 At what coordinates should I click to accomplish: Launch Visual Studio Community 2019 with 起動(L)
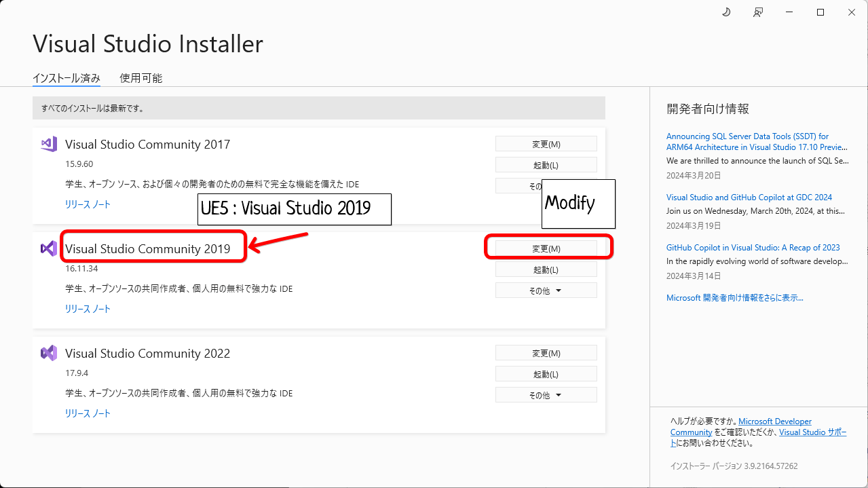(546, 269)
